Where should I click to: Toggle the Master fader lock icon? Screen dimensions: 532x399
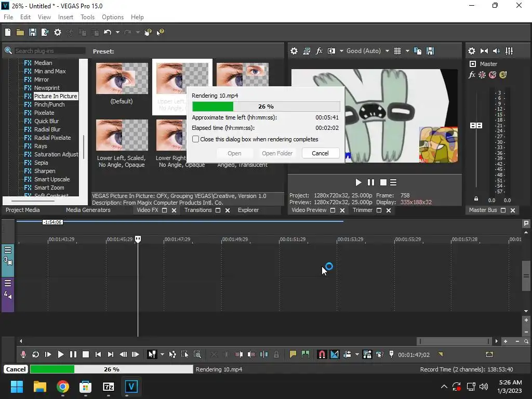(476, 199)
